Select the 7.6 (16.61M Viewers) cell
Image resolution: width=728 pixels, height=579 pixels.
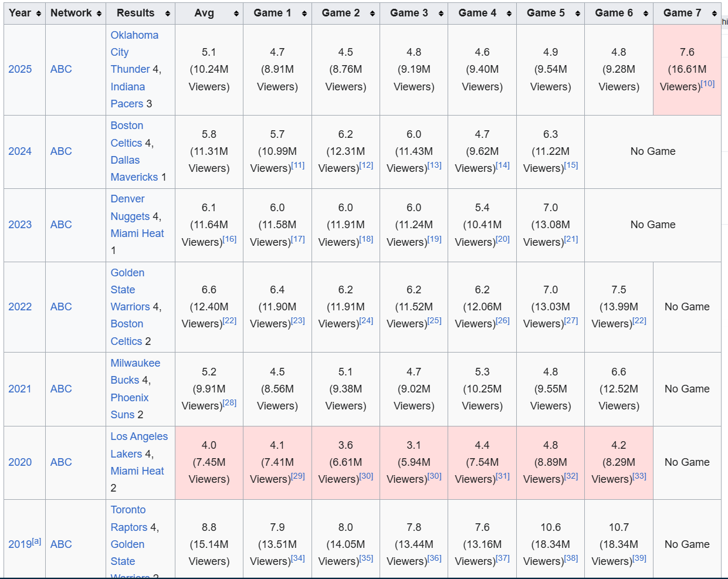click(687, 70)
